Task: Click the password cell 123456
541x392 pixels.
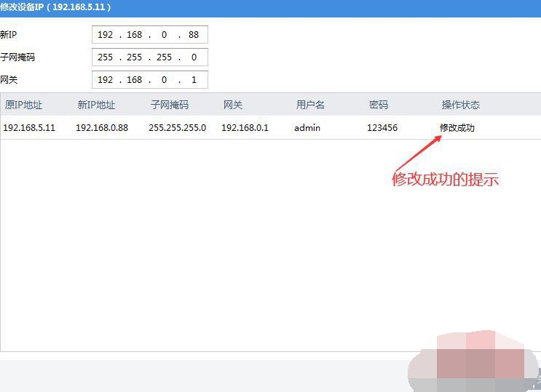Action: [382, 128]
